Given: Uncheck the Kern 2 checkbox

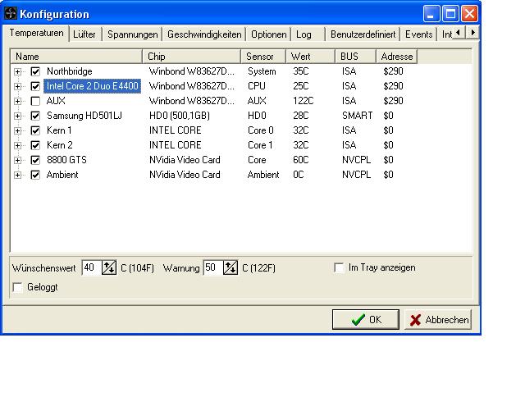Looking at the screenshot, I should (x=35, y=145).
